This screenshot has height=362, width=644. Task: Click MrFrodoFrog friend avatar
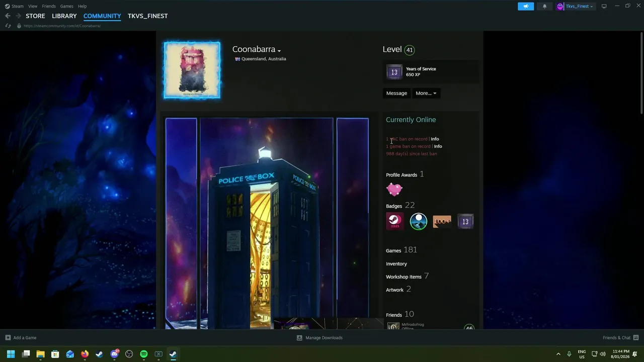393,326
